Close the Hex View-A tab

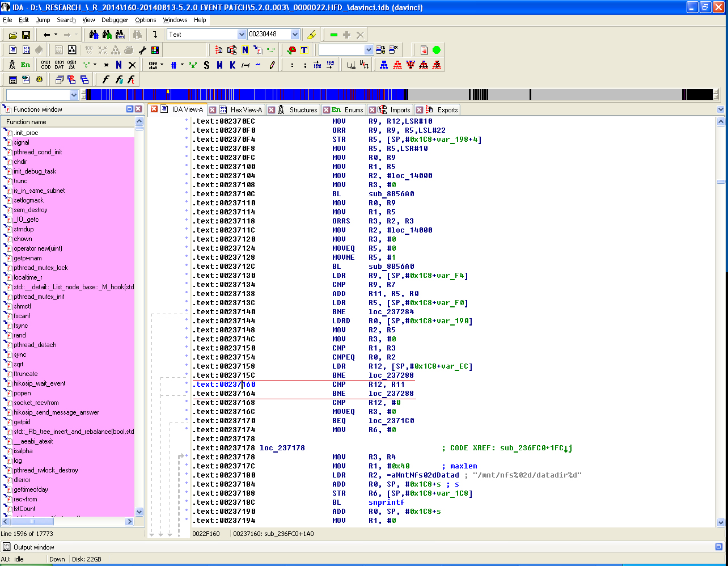point(213,110)
